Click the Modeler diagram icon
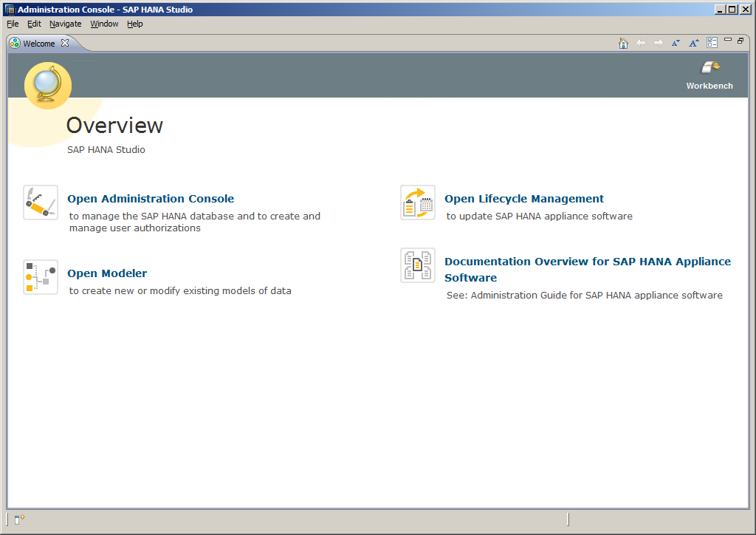756x535 pixels. [41, 277]
